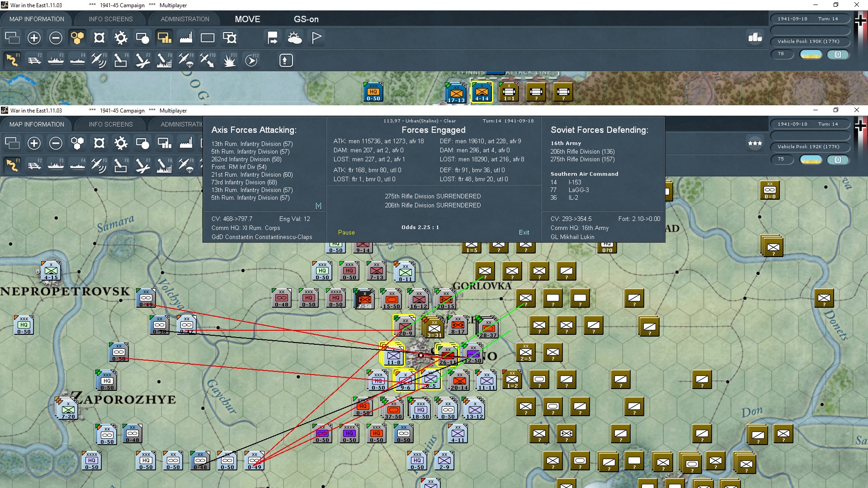Open the INFO SCREENS tab in top window
Screen dimensions: 868x488
click(x=111, y=19)
